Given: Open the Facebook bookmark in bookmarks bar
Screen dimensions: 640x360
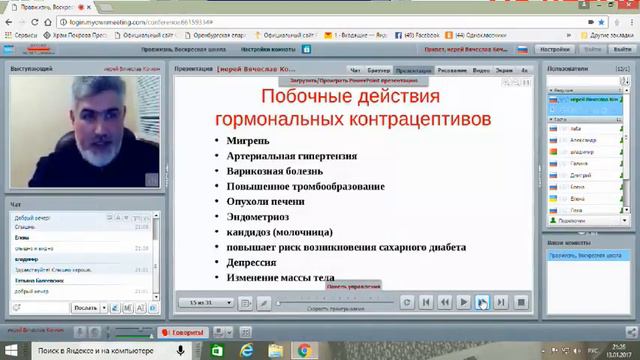Looking at the screenshot, I should (x=417, y=36).
